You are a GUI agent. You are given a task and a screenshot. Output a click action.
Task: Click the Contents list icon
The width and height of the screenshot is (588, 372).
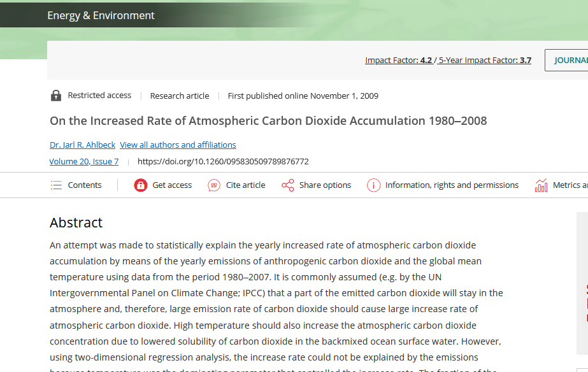[x=57, y=185]
